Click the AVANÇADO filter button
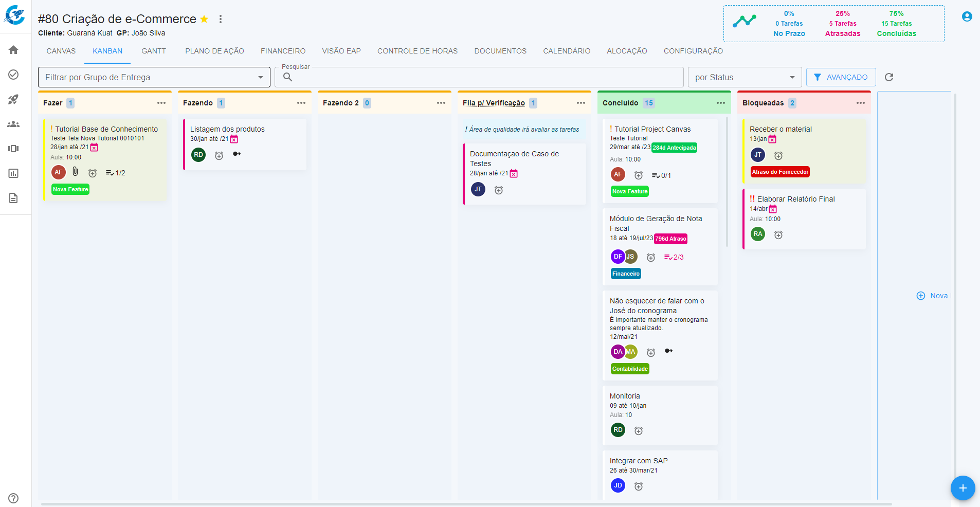Image resolution: width=980 pixels, height=507 pixels. 841,77
